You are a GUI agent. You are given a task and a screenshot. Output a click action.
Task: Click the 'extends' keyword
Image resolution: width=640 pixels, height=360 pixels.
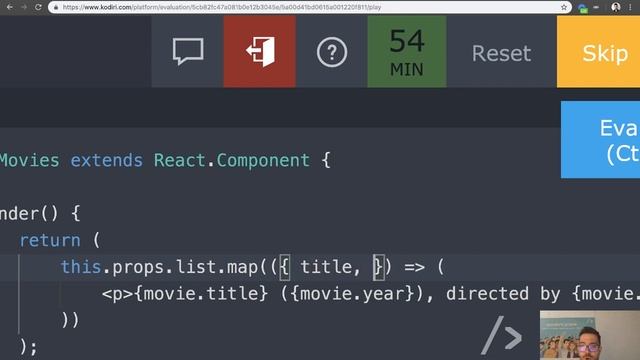(107, 160)
